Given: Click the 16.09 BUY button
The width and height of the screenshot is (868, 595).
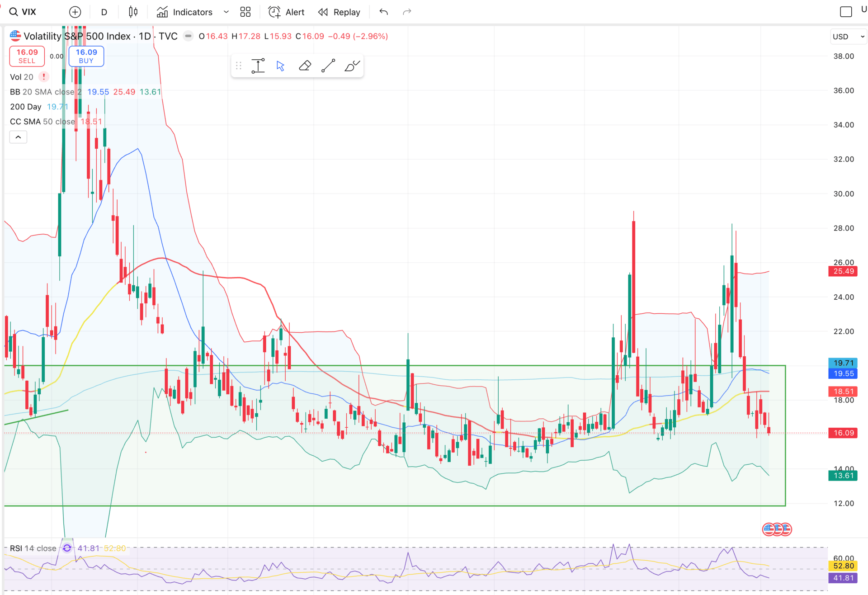Looking at the screenshot, I should click(86, 56).
